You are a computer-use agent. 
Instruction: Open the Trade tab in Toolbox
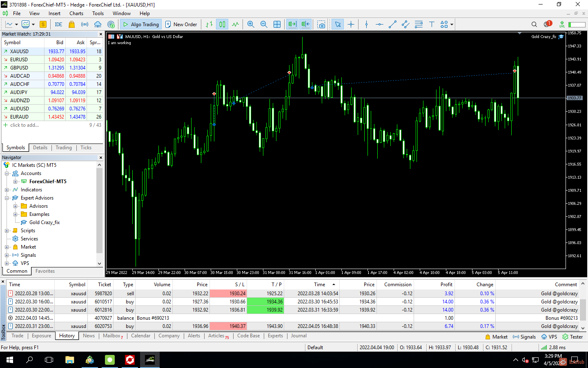click(x=18, y=336)
